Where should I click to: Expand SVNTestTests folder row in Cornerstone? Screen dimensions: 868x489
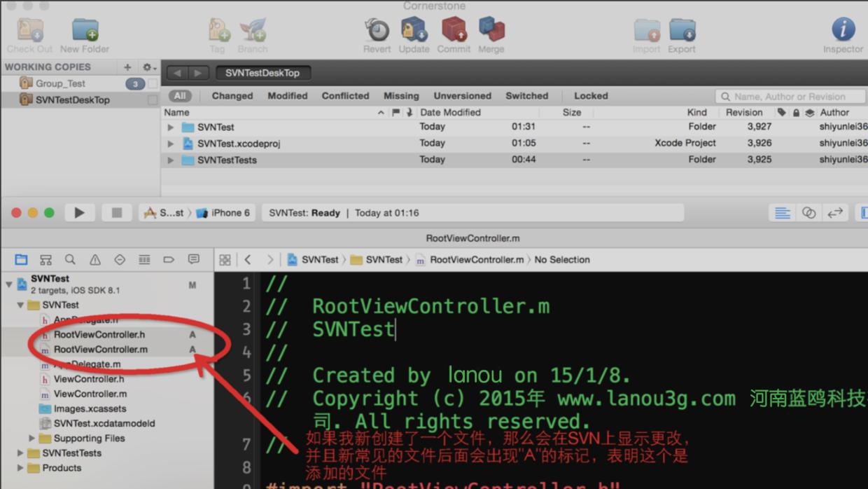171,160
